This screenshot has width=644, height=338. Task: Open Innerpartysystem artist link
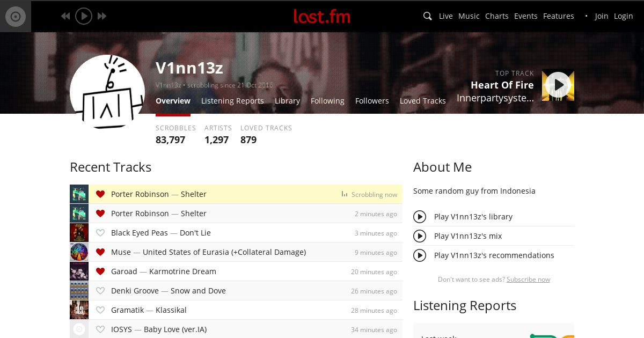tap(495, 98)
